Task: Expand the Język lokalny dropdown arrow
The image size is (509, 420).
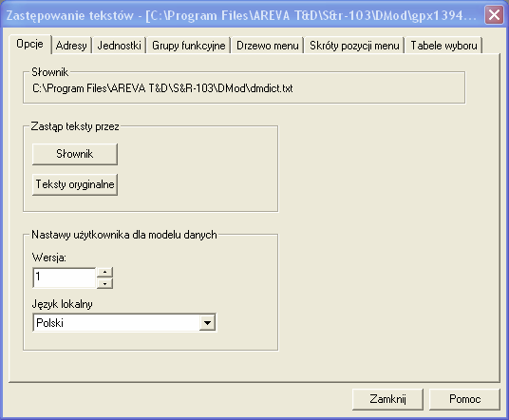Action: tap(207, 323)
